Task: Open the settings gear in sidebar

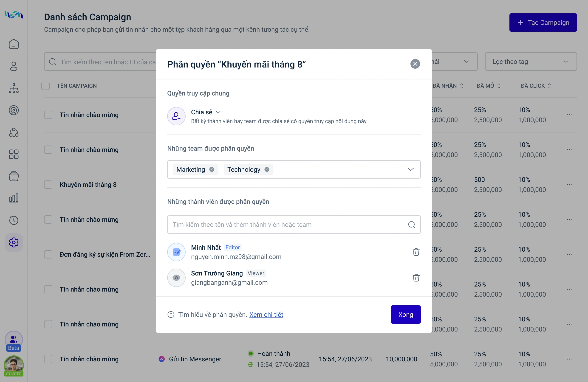Action: tap(14, 242)
